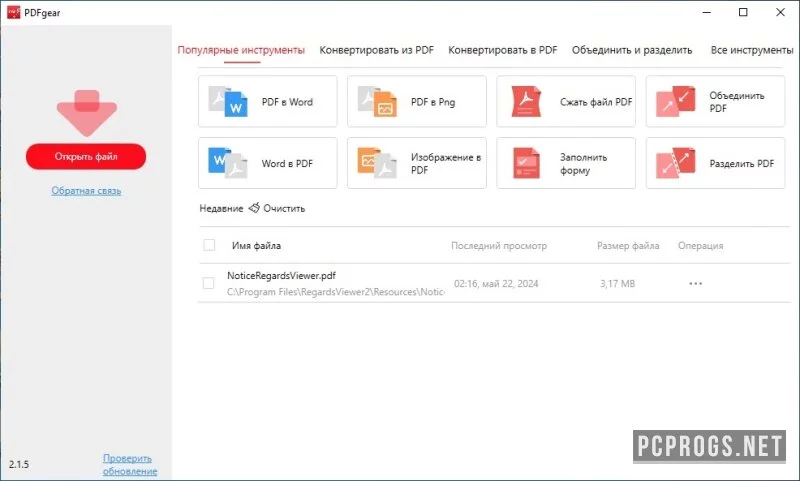This screenshot has height=481, width=800.
Task: Switch to Популярные инструменты tab
Action: [241, 50]
